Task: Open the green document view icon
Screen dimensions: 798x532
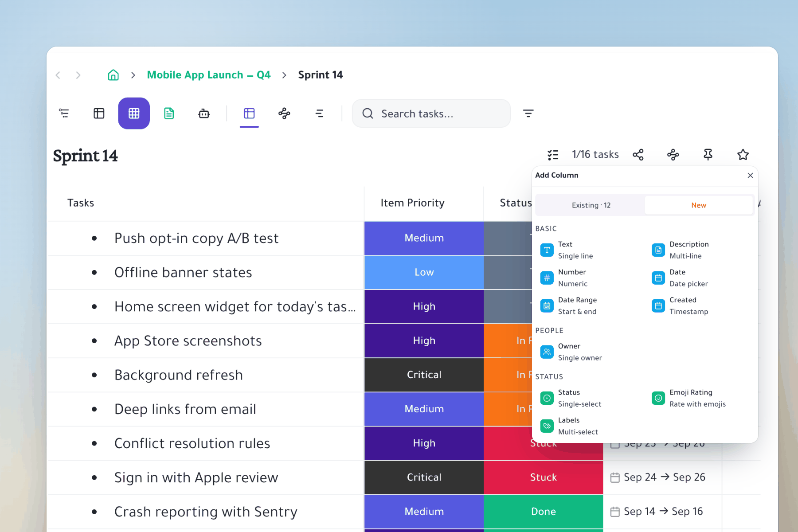Action: click(x=169, y=113)
